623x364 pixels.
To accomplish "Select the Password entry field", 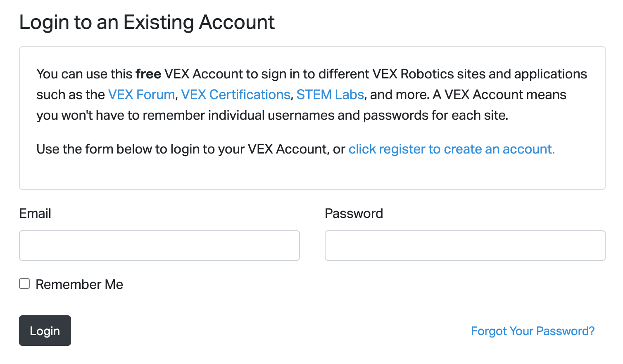I will click(465, 245).
